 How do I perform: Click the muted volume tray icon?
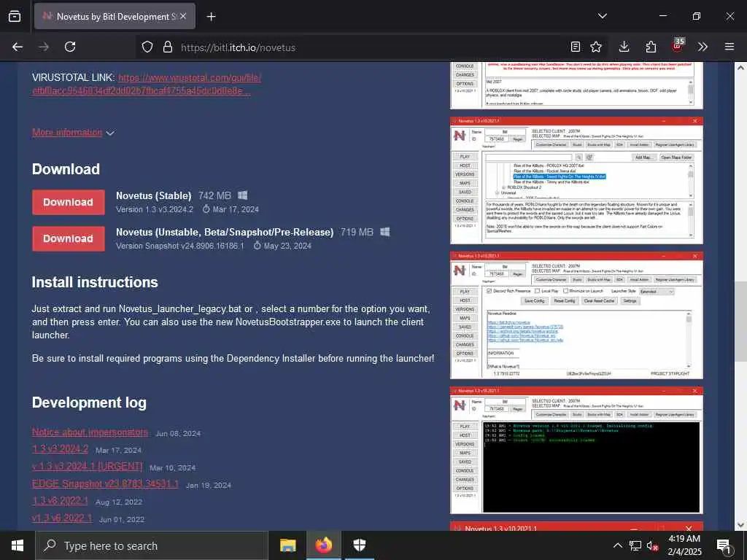coord(653,545)
